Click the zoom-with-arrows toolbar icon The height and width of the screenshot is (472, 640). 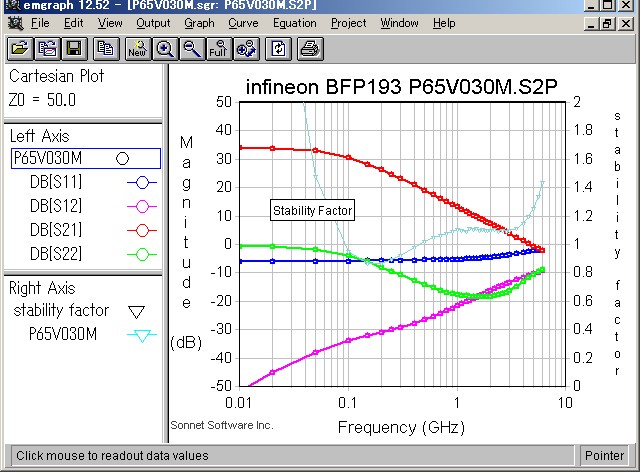(246, 49)
